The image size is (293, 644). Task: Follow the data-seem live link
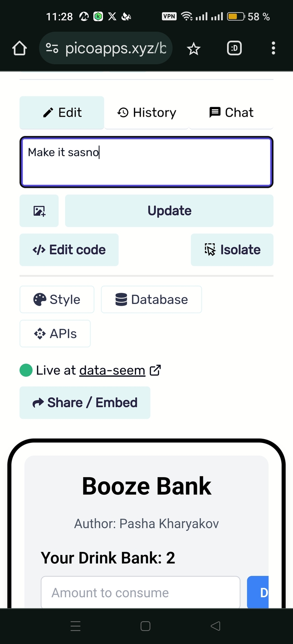pos(112,370)
